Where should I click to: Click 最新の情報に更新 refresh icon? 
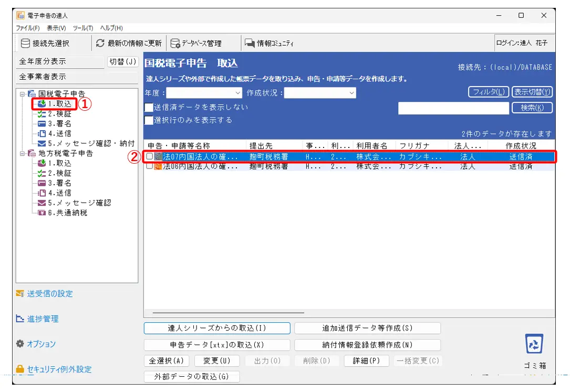point(100,43)
